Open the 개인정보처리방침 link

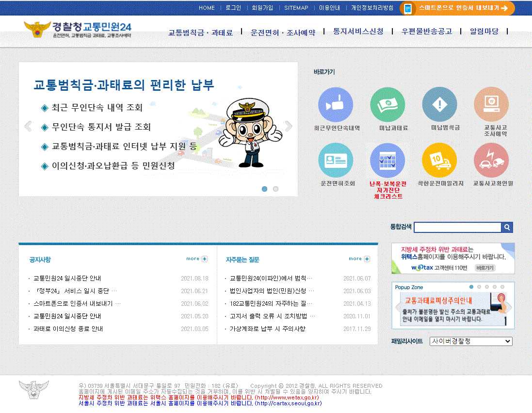click(x=372, y=8)
